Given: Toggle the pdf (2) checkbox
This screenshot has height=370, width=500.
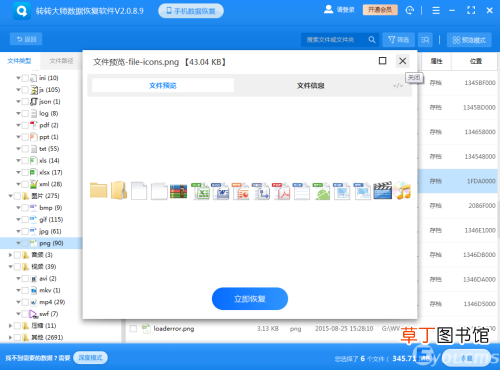Looking at the screenshot, I should pyautogui.click(x=25, y=125).
